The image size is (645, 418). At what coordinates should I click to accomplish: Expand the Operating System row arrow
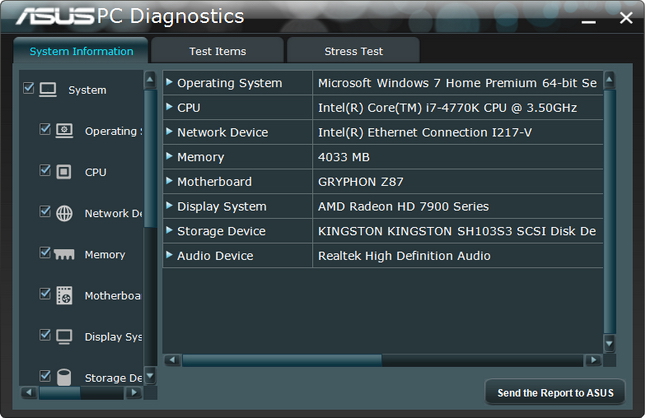point(169,82)
